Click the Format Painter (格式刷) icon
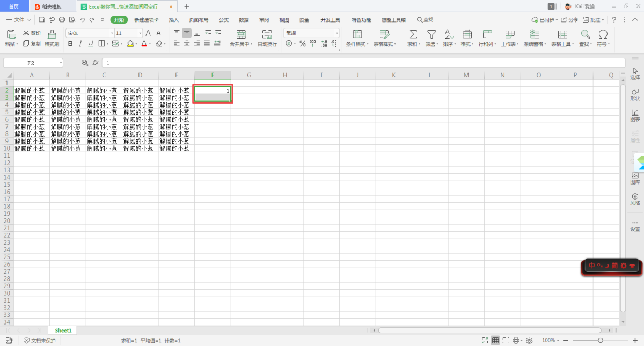Screen dimensions: 644x346 (52, 34)
